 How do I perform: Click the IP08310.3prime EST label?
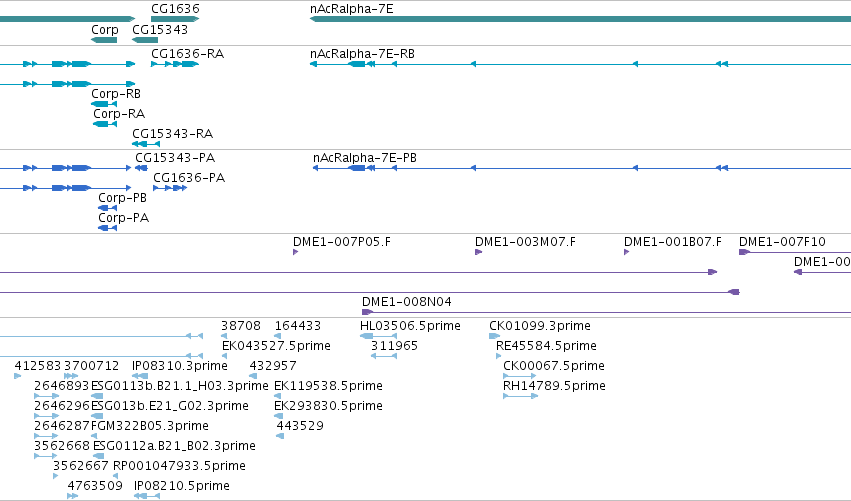point(180,366)
